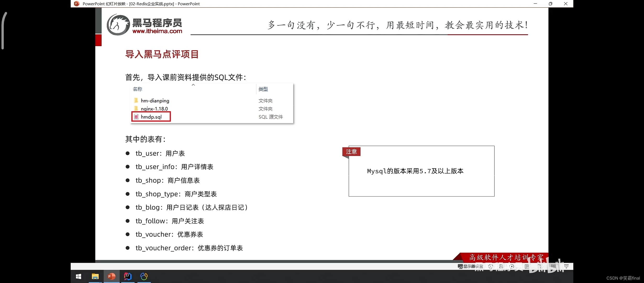Click the SQL 源文件 type cell

[x=271, y=117]
